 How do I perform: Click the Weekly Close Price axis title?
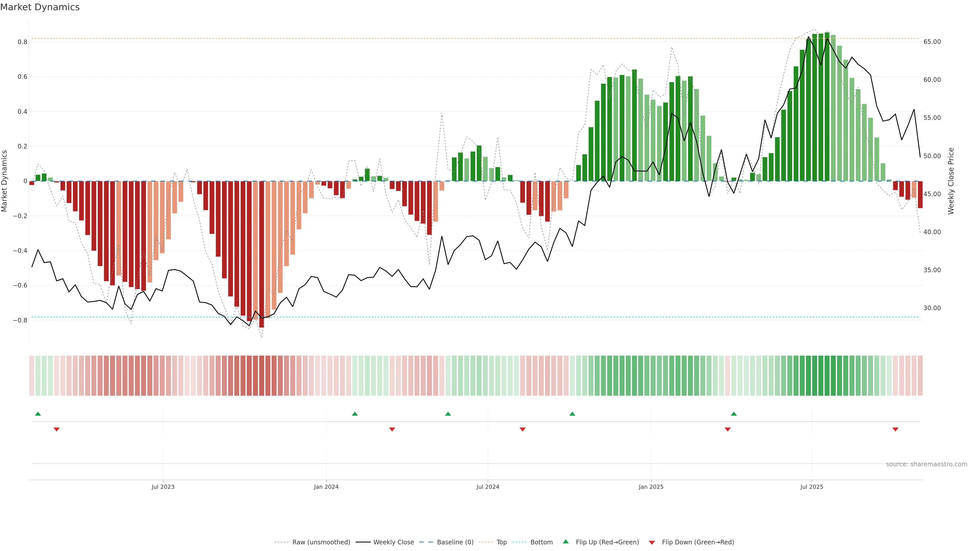coord(951,181)
